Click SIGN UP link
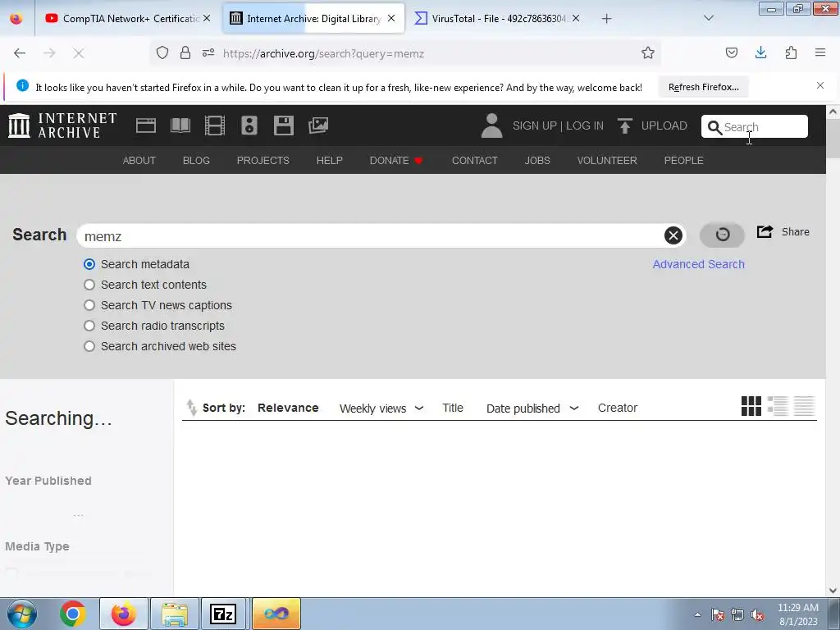 pos(534,126)
